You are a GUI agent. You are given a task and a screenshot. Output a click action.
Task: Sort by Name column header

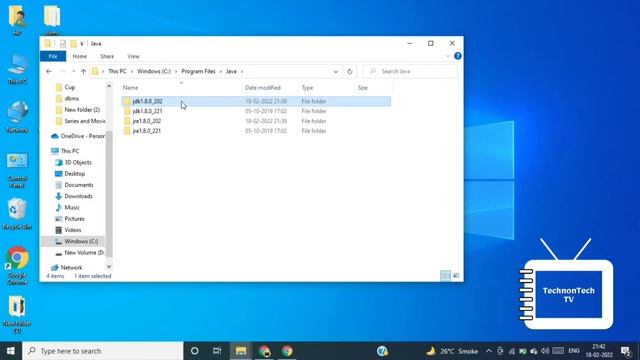click(x=131, y=88)
